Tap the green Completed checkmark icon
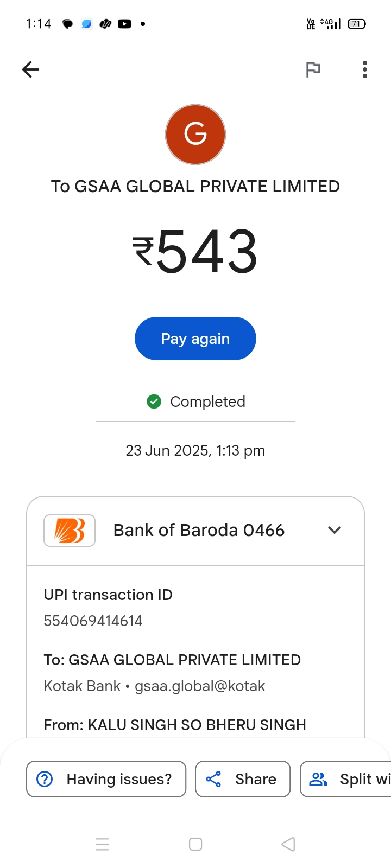 coord(154,401)
